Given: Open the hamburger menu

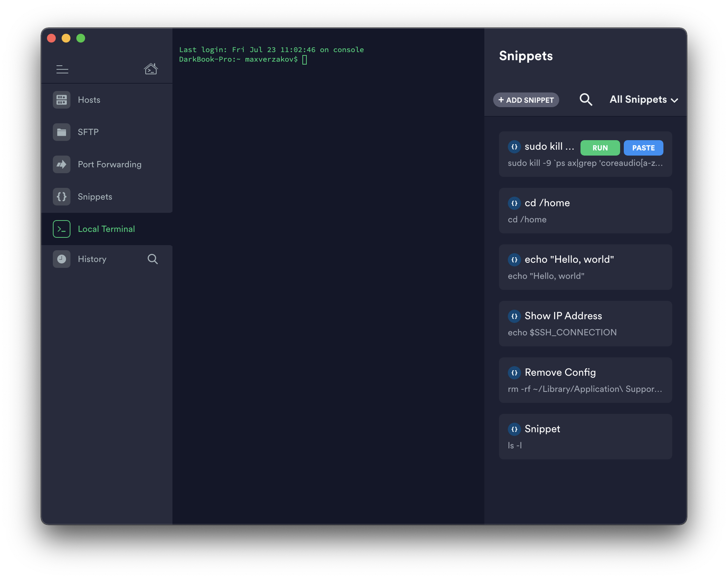Looking at the screenshot, I should 63,69.
